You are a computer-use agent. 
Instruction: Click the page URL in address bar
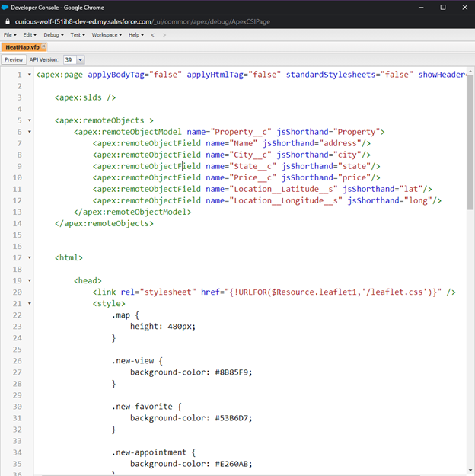coord(142,22)
